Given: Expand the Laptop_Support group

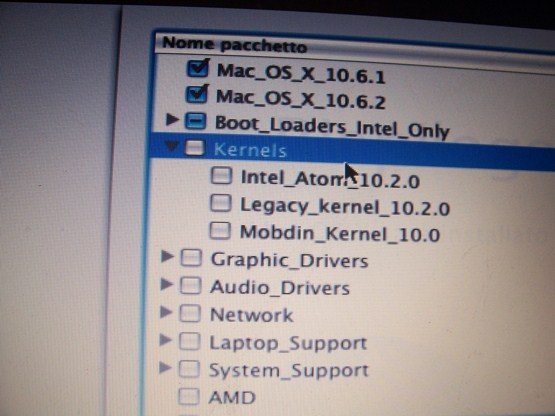Looking at the screenshot, I should [165, 340].
